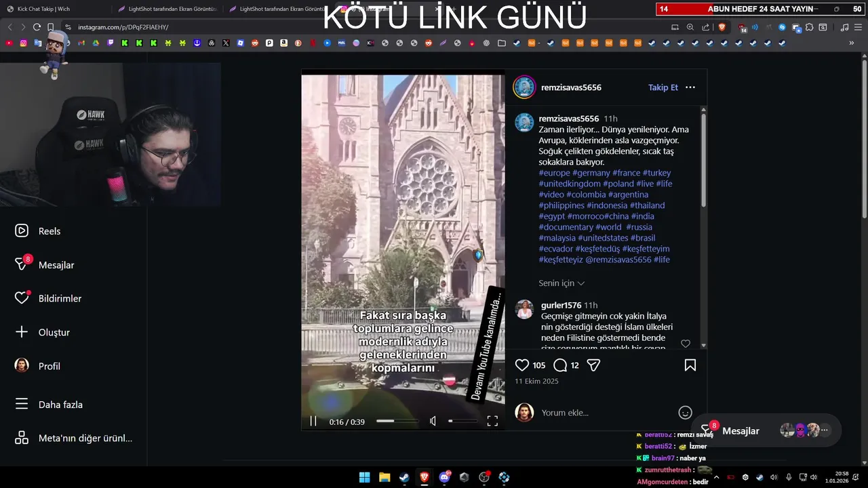Open the folder bookmark in the bookmarks bar
The height and width of the screenshot is (488, 868).
502,43
